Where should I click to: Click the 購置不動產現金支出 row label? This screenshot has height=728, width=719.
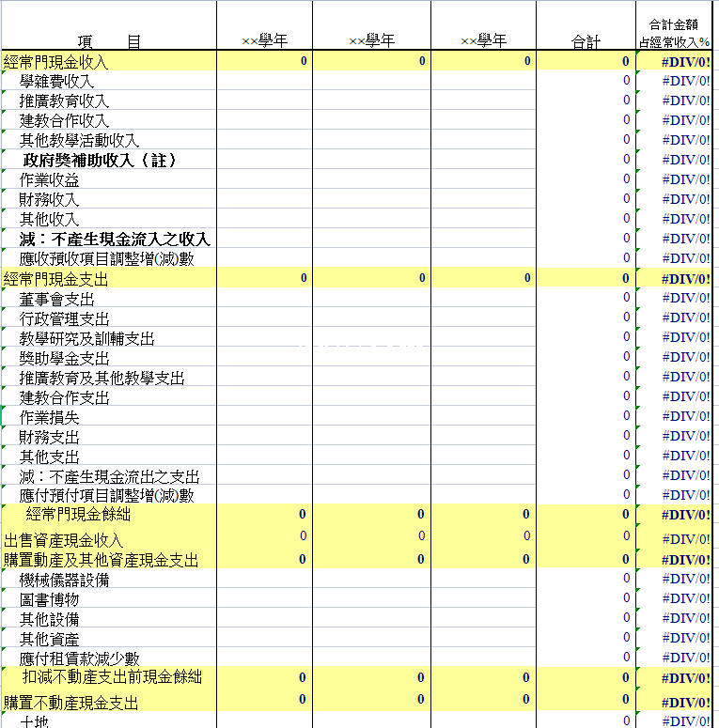71,703
